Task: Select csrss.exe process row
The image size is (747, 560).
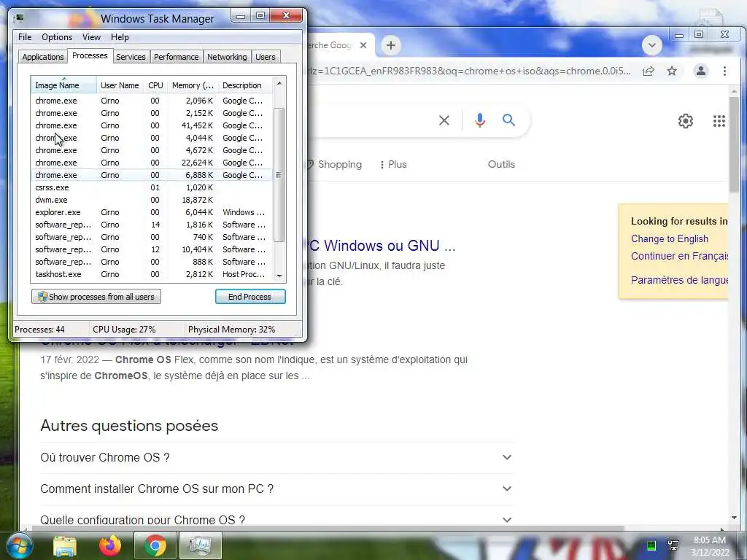Action: point(152,187)
